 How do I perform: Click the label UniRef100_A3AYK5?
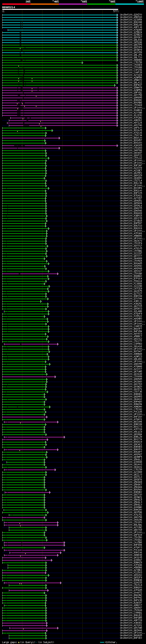click(131, 146)
